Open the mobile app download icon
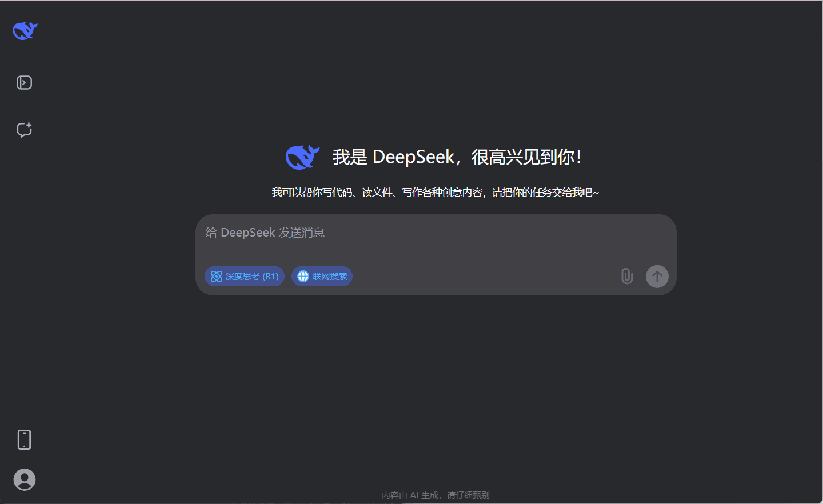The width and height of the screenshot is (823, 504). 24,439
